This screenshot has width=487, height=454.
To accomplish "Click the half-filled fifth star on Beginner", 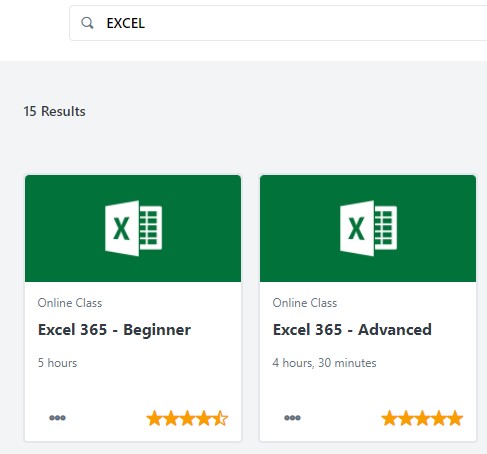I will [220, 418].
